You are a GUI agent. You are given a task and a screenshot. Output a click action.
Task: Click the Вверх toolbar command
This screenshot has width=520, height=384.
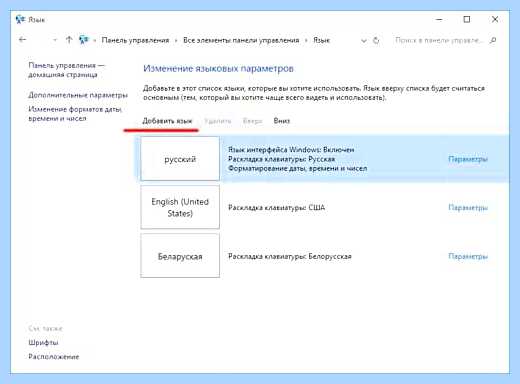pos(253,121)
